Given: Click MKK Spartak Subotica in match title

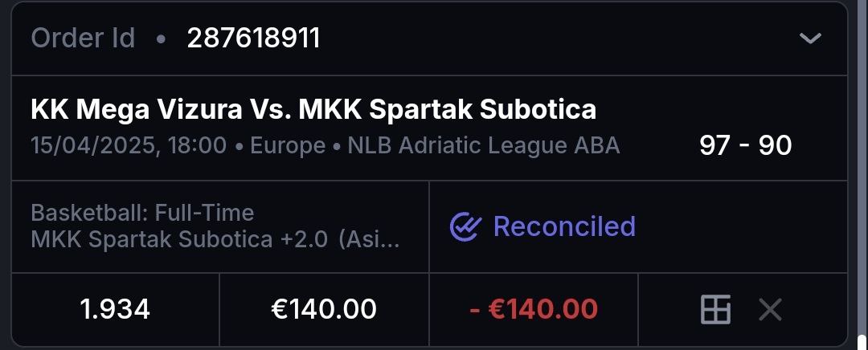Looking at the screenshot, I should (447, 109).
